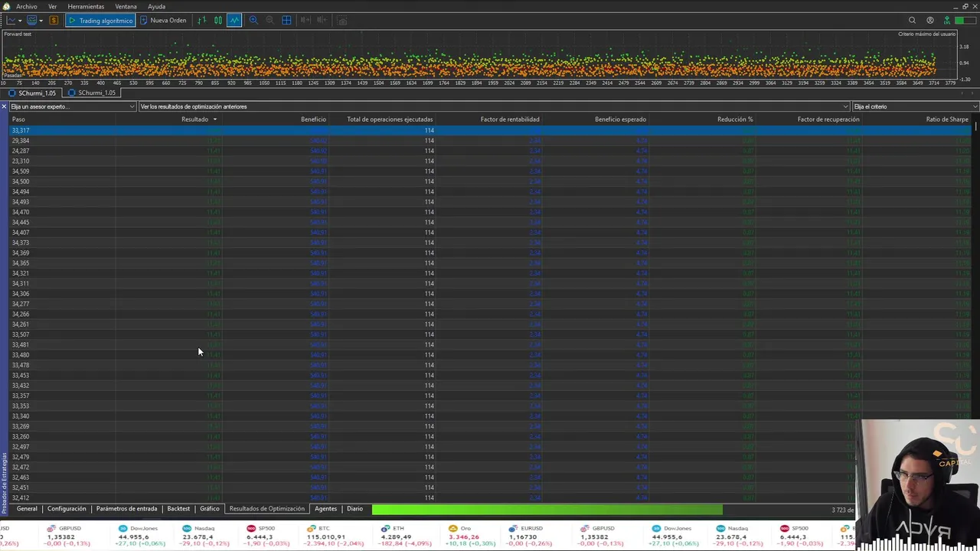Sort by 'Factor de rentabilidad' header
Viewport: 980px width, 551px height.
coord(510,119)
